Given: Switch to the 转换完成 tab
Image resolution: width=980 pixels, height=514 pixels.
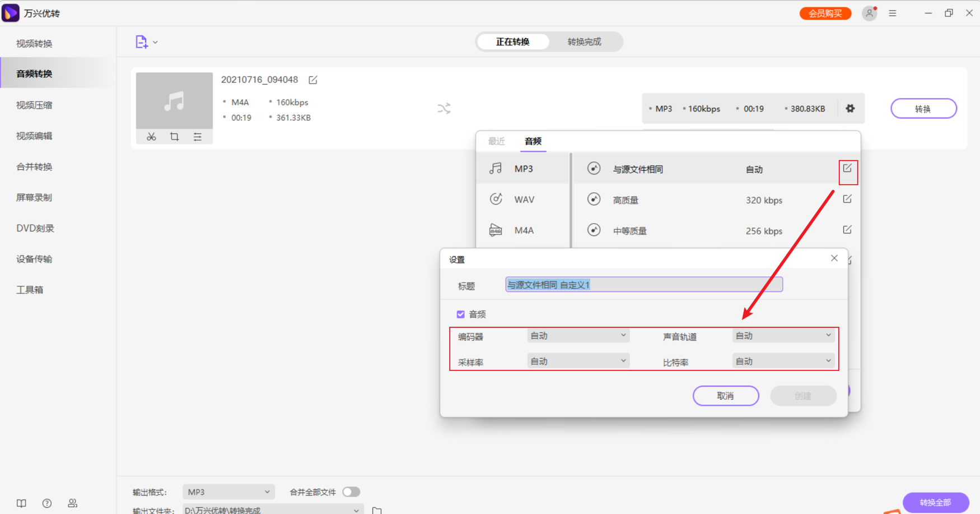Looking at the screenshot, I should 584,42.
